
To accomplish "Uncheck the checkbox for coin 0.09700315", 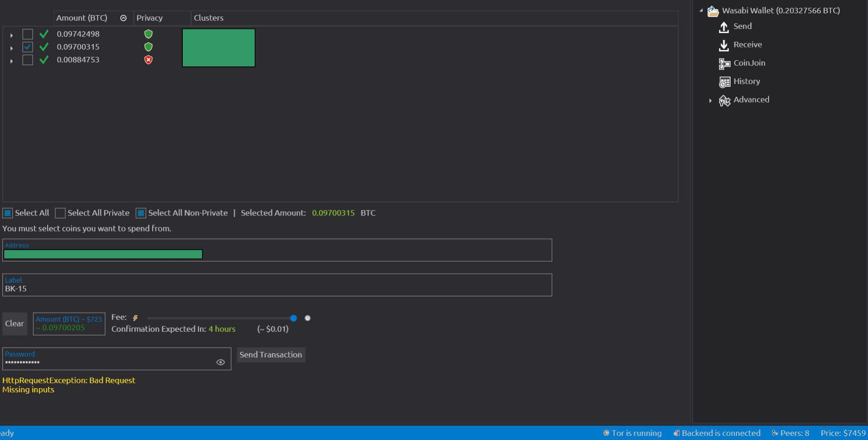I will click(x=27, y=47).
